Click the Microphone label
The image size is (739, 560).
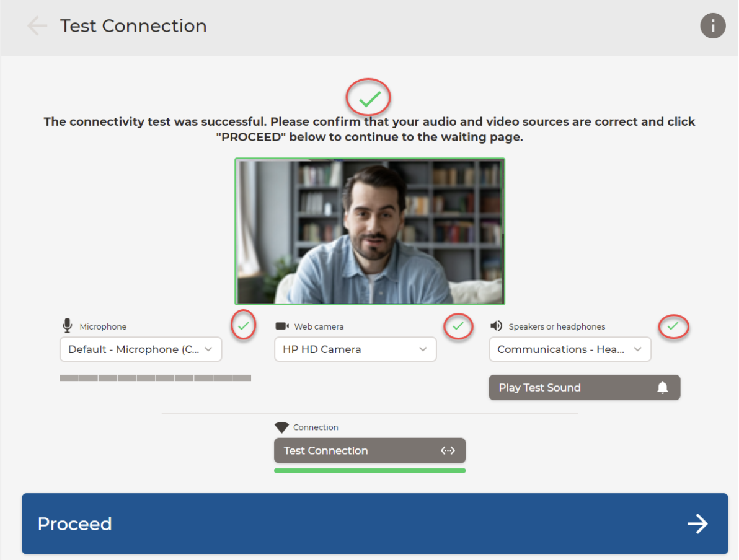[103, 326]
